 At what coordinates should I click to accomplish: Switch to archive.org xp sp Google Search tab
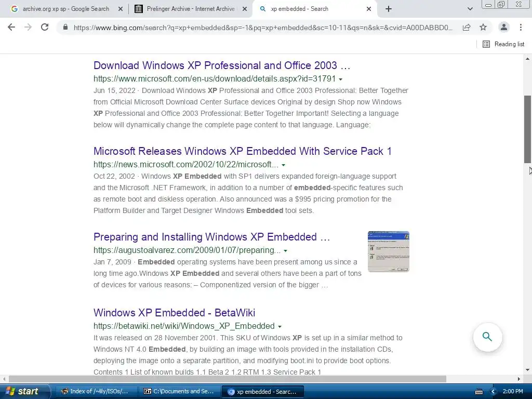pyautogui.click(x=66, y=9)
